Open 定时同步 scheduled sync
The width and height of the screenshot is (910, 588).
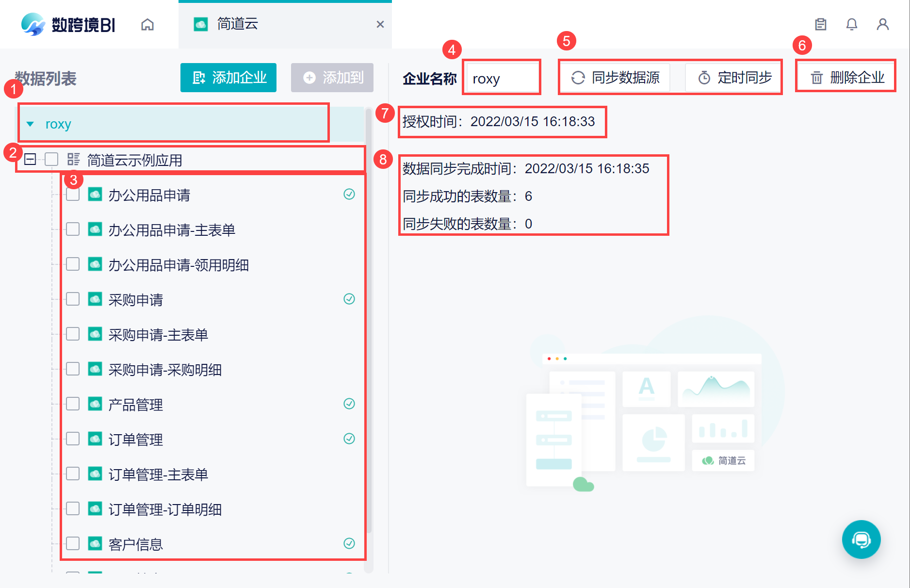(x=734, y=78)
